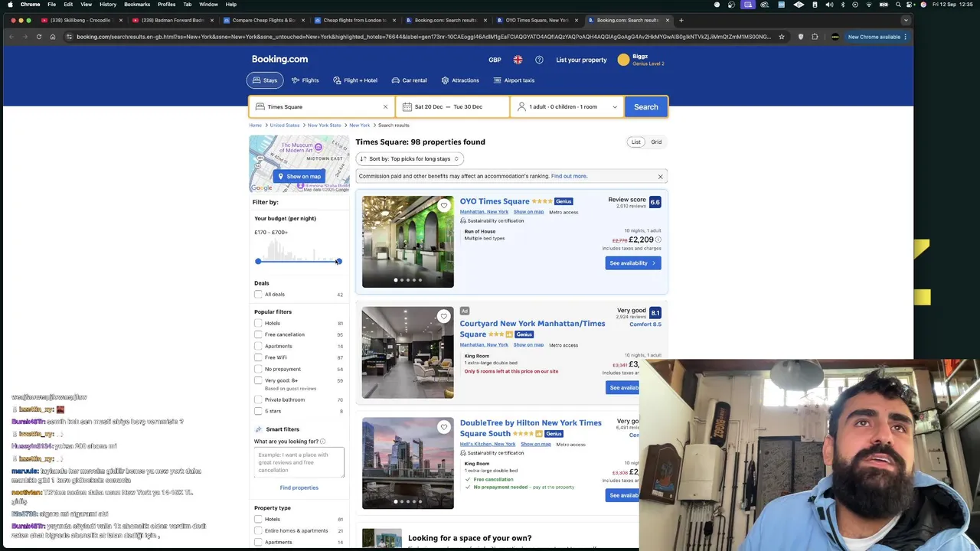Open the Sort by dropdown
The image size is (980, 551).
[410, 159]
